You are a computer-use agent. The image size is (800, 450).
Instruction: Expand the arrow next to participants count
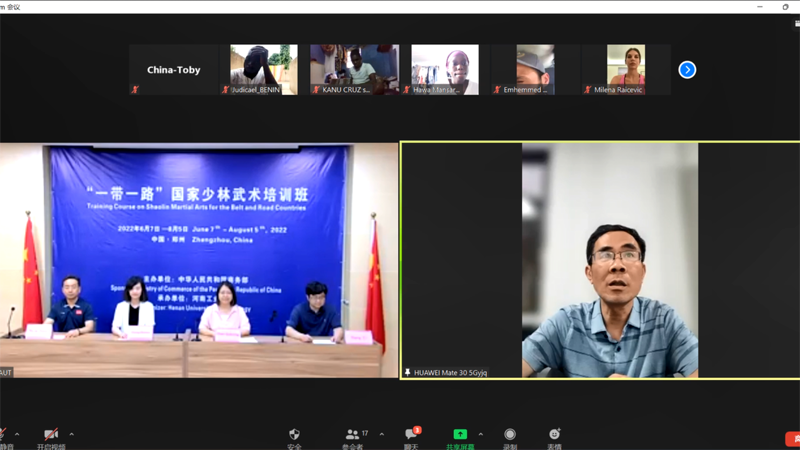381,435
